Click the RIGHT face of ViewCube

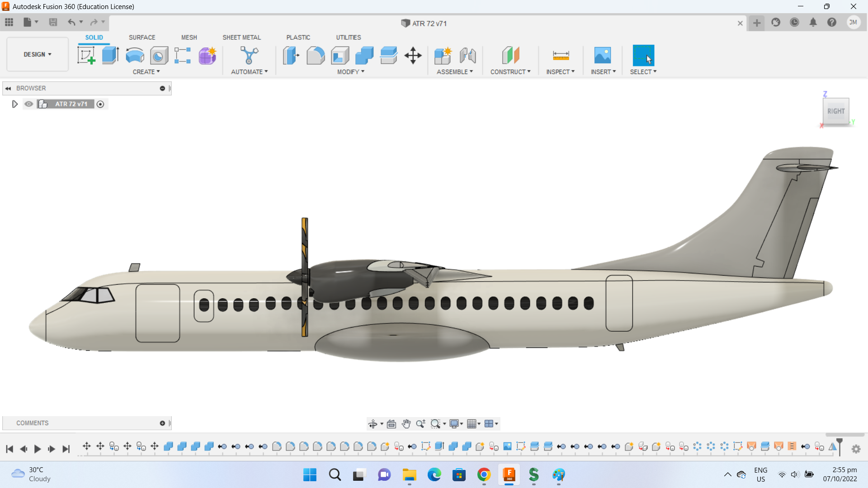click(835, 111)
